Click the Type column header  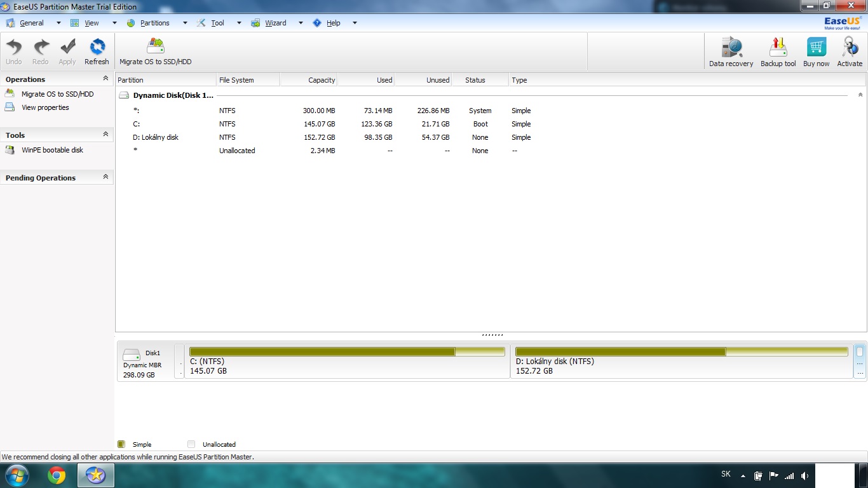[687, 80]
